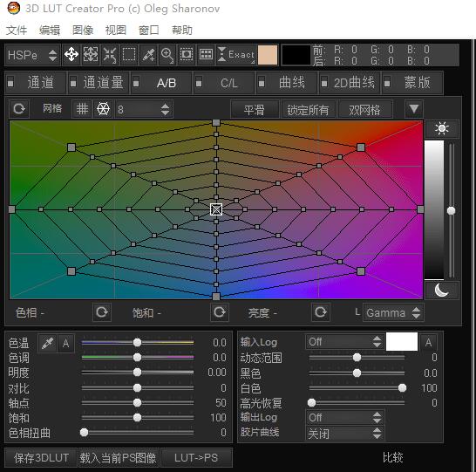Open the 编辑 menu
This screenshot has height=472, width=476.
[x=50, y=31]
